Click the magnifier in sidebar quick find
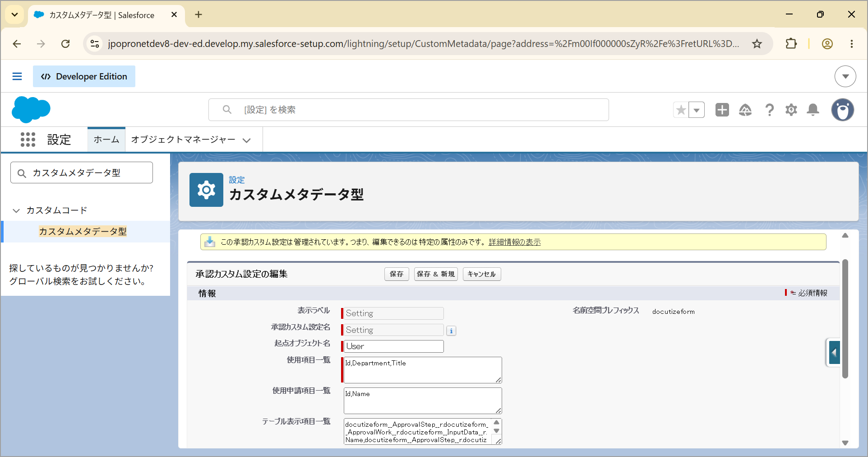 (22, 173)
